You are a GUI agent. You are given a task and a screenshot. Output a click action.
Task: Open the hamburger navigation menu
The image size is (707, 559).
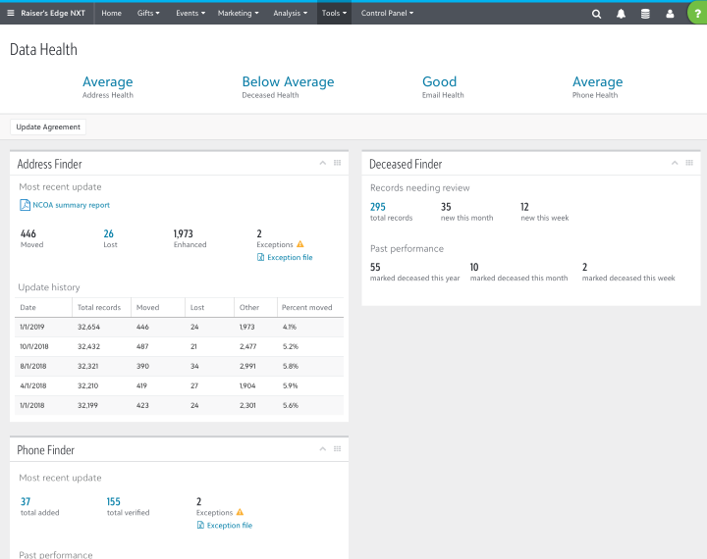(10, 13)
